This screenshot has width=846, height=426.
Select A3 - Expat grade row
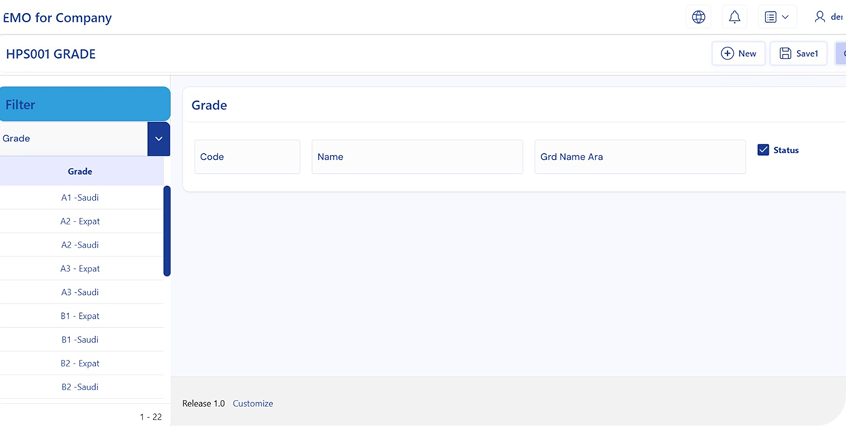click(x=80, y=269)
